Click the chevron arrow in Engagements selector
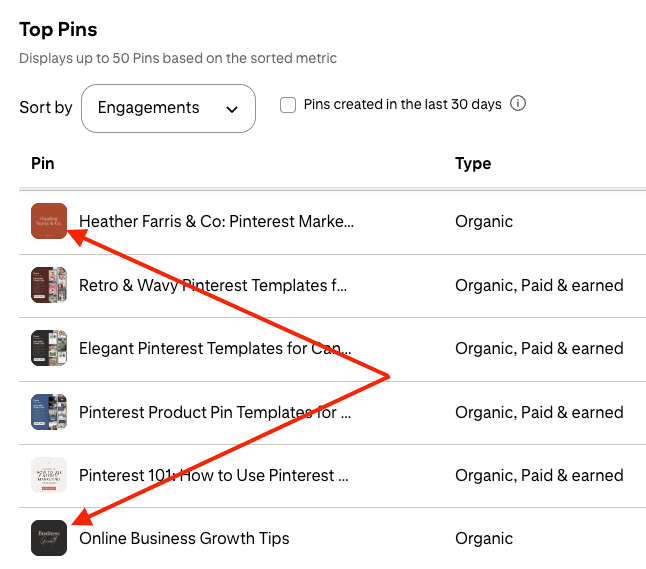 click(232, 109)
